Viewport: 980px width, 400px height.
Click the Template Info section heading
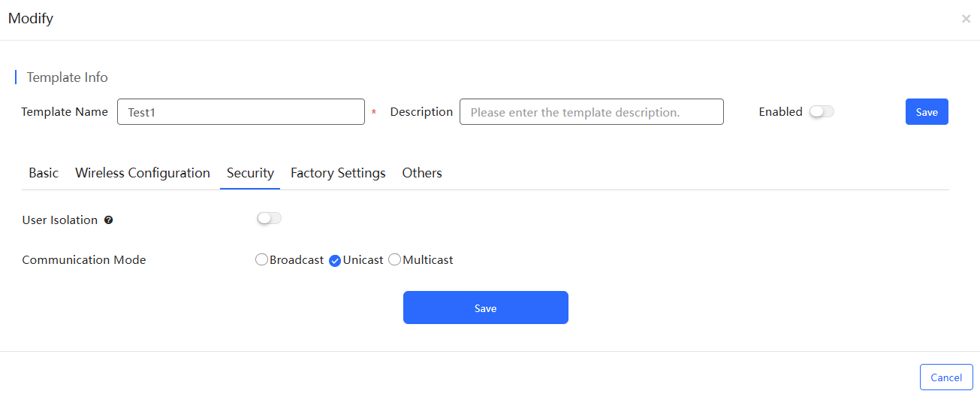coord(68,77)
